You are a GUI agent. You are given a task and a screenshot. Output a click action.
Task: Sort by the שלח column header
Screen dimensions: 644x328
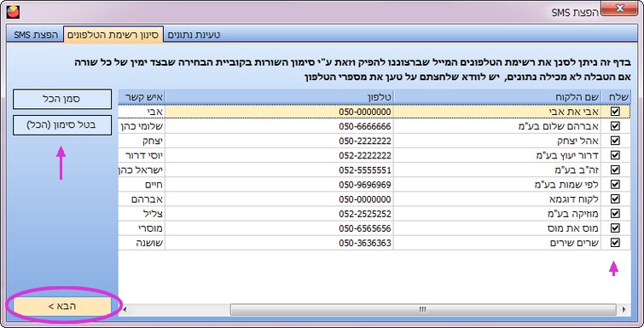pyautogui.click(x=616, y=97)
